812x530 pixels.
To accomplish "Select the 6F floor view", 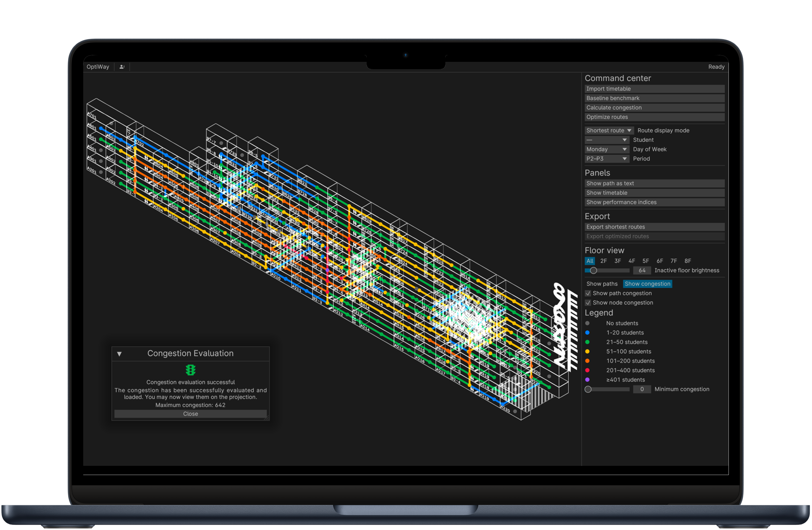I will pos(660,261).
